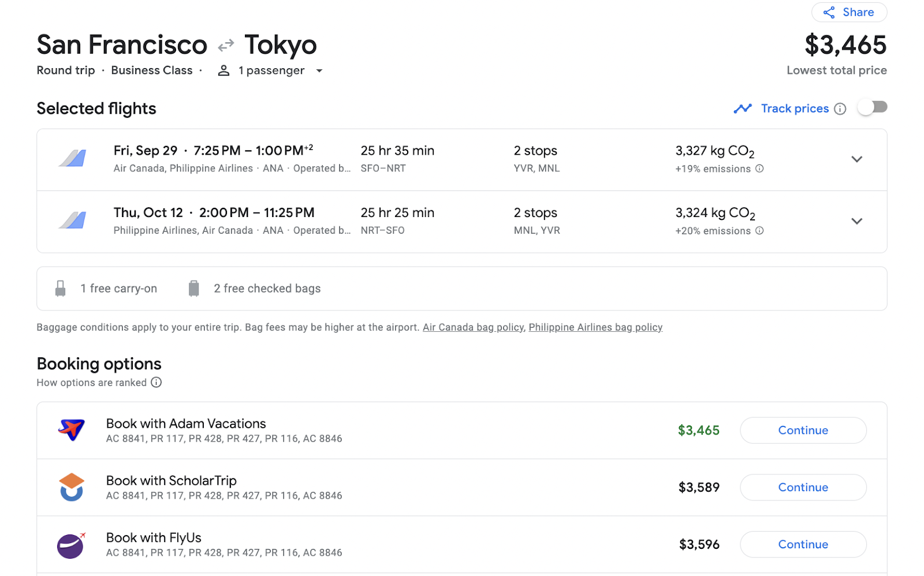Click the 'NRT–SFO' route text
This screenshot has width=924, height=576.
coord(382,230)
